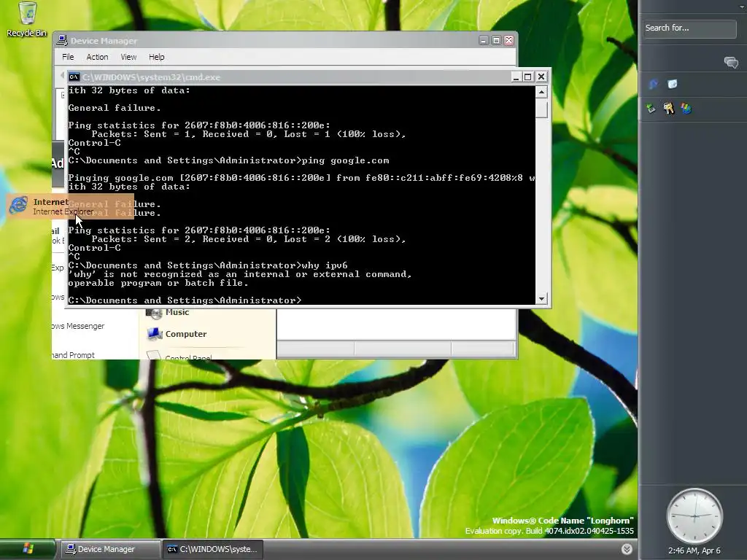Click the cmd scrollbar down arrow
The width and height of the screenshot is (747, 560).
pyautogui.click(x=542, y=298)
